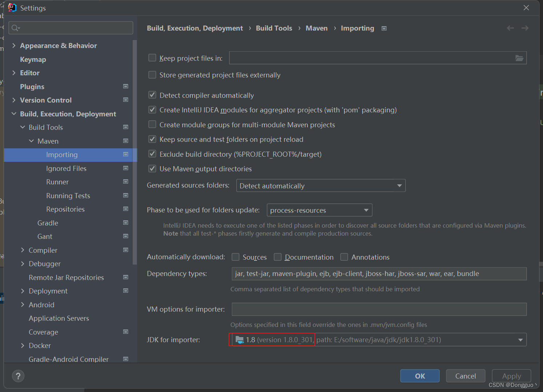Click the IntelliJ IDEA logo in the title bar
543x392 pixels.
[12, 8]
